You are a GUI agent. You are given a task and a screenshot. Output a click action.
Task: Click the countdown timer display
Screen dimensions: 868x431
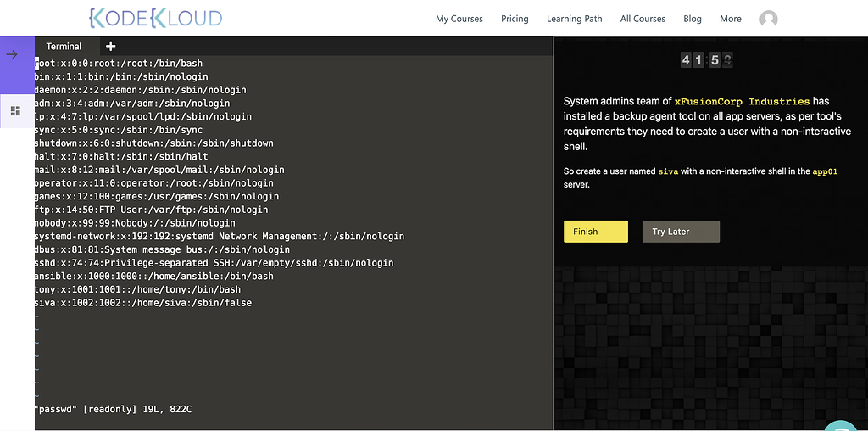pyautogui.click(x=706, y=59)
